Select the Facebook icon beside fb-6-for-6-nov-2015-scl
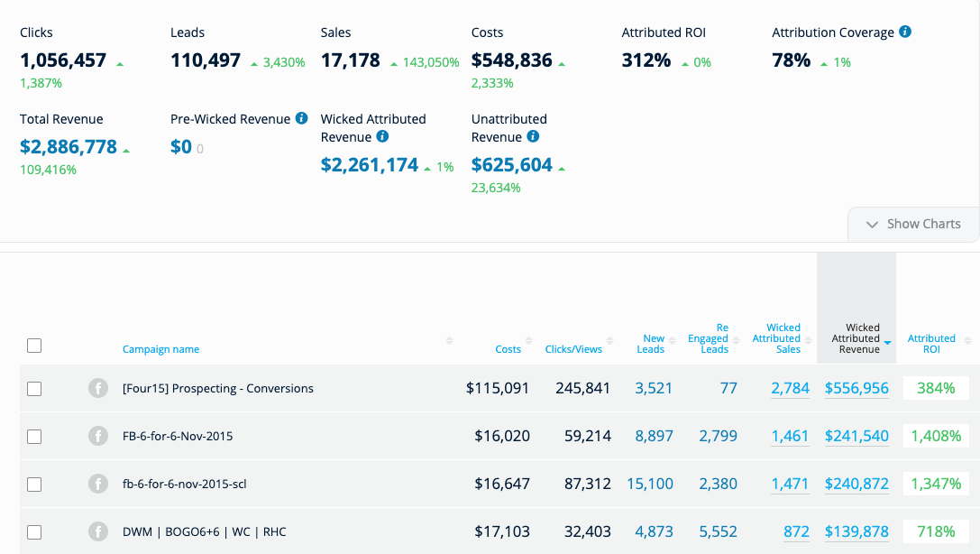The image size is (980, 554). pos(98,484)
